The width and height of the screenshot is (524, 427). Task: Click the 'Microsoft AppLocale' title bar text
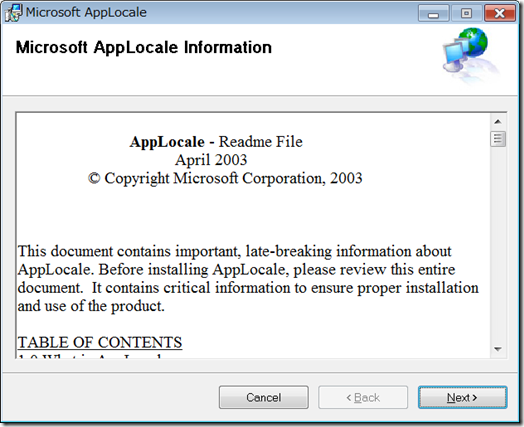click(x=86, y=12)
